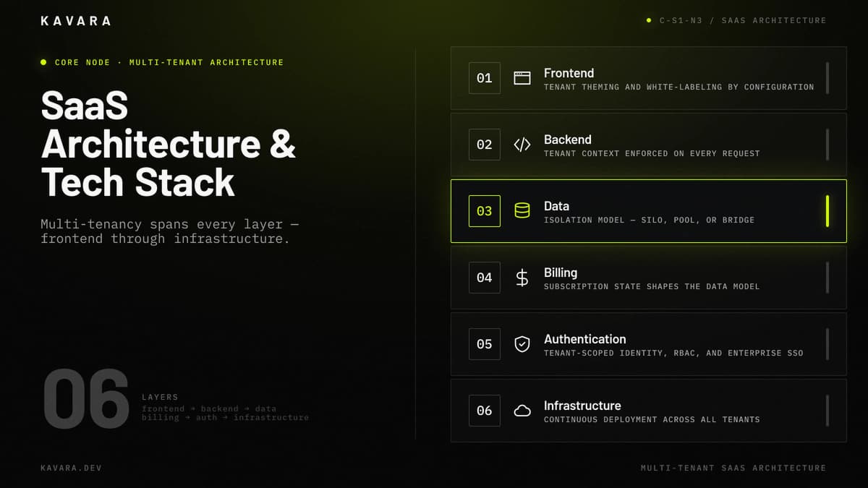Open the KAVARA.DEV footer link

point(72,468)
